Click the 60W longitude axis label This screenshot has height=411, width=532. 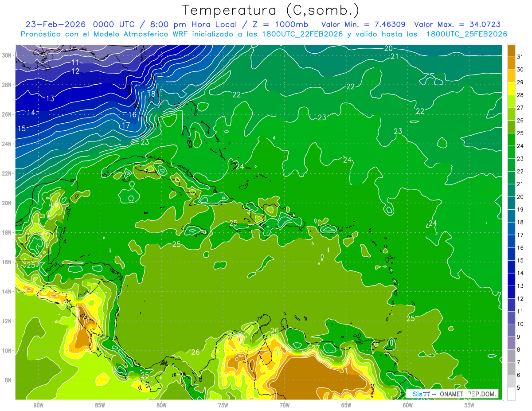point(408,405)
